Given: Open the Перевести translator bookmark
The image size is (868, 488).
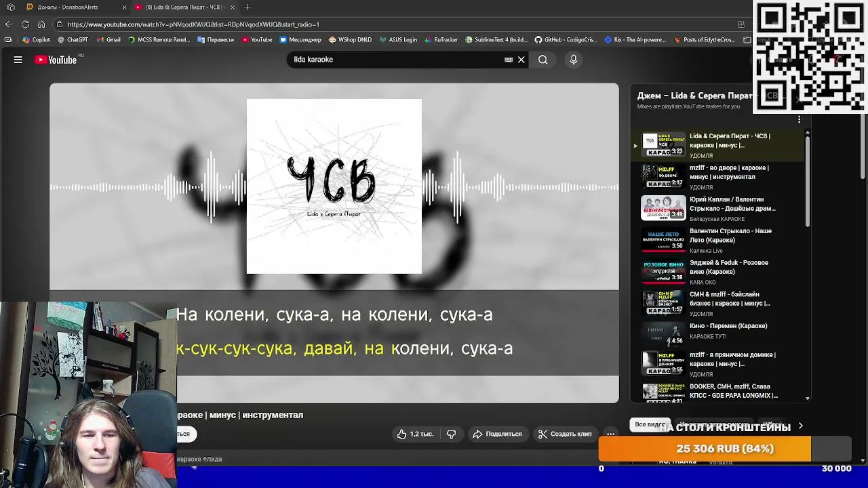Looking at the screenshot, I should pyautogui.click(x=216, y=40).
